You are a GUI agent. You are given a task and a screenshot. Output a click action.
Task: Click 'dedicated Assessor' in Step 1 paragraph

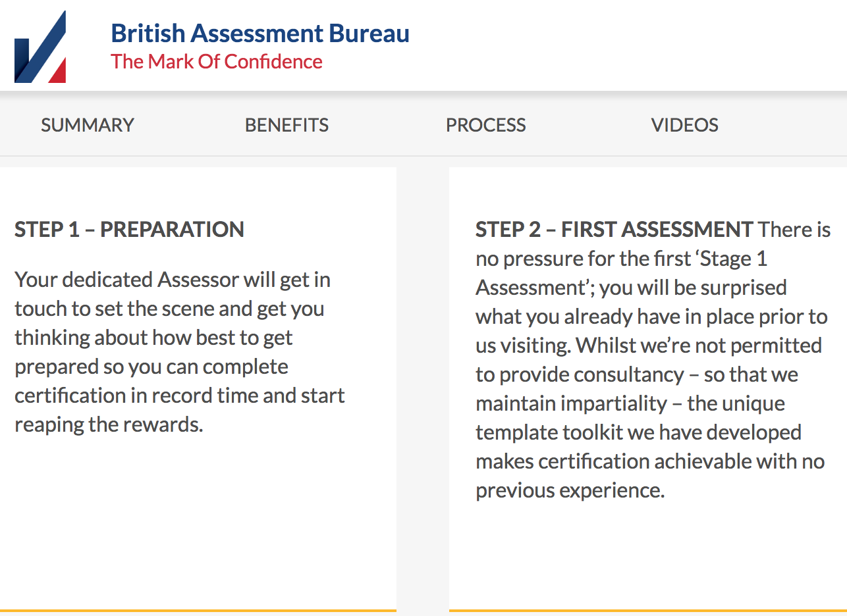[153, 280]
